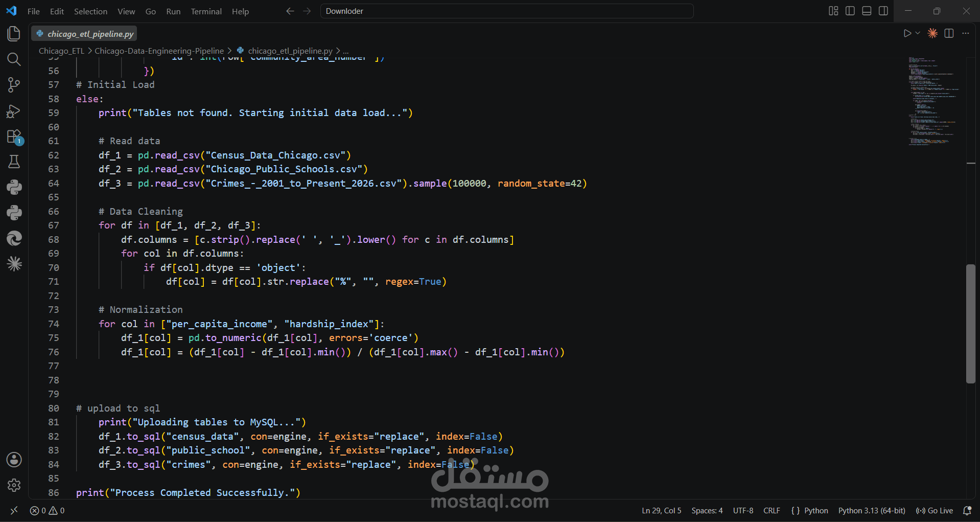Viewport: 980px width, 522px height.
Task: Select chicago_etl_pipeline.py editor tab
Action: coord(84,34)
